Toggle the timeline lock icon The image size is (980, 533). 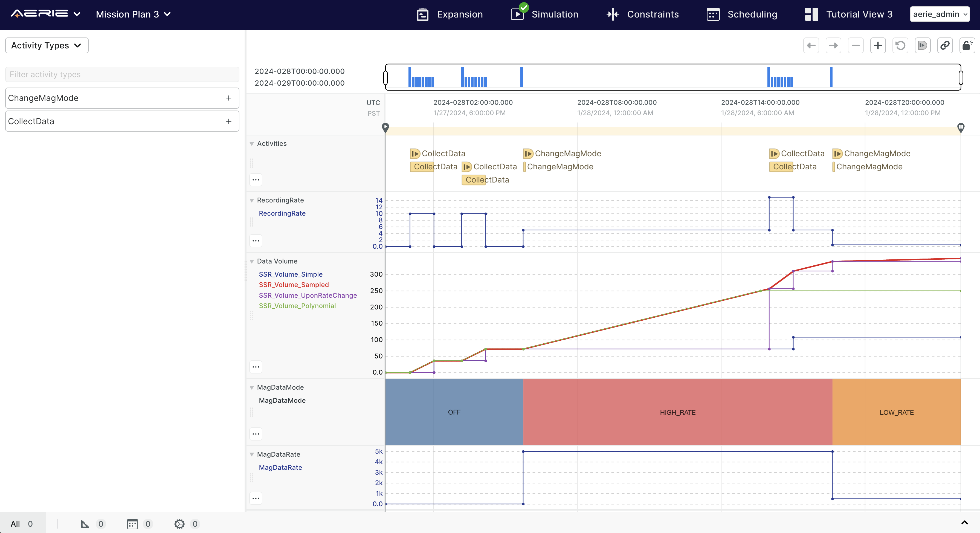click(x=967, y=46)
